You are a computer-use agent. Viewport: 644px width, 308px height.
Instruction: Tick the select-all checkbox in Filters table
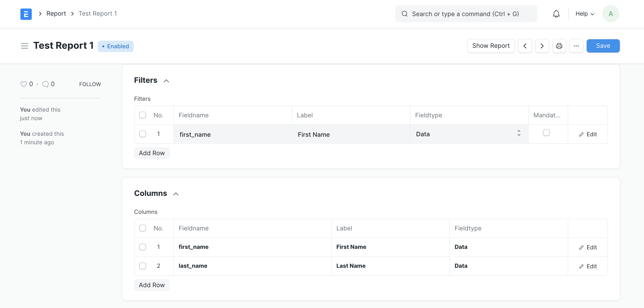coord(142,115)
